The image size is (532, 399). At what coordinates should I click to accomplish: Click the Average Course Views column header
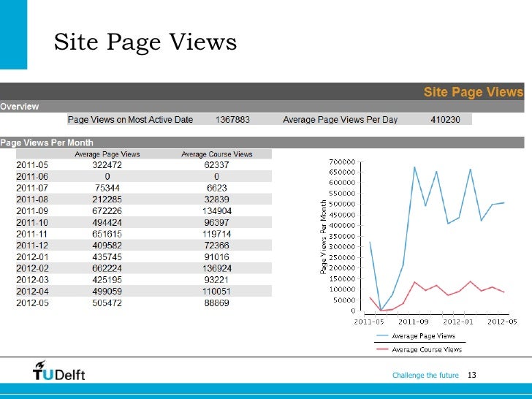[217, 154]
